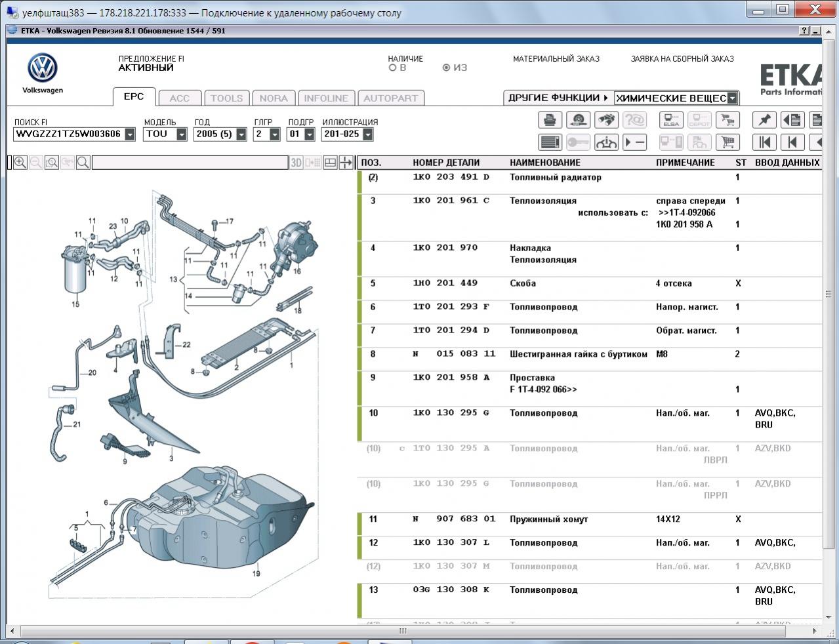Viewport: 839px width, 644px height.
Task: Open the parts list view icon
Action: [x=550, y=142]
